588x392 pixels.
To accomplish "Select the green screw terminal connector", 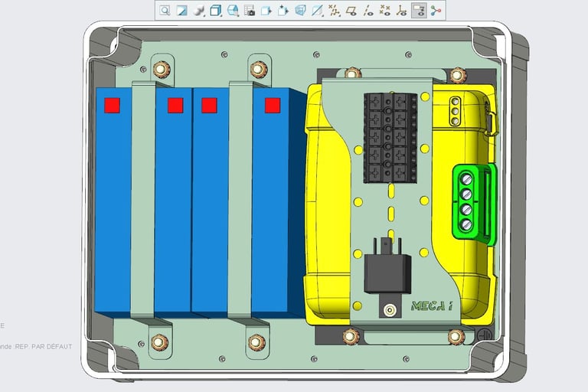I will (x=474, y=204).
